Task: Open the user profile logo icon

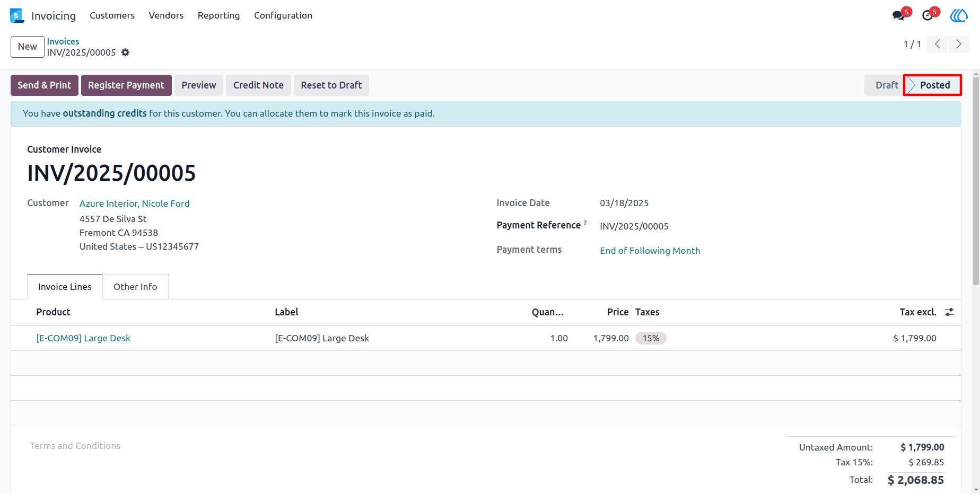Action: 959,15
